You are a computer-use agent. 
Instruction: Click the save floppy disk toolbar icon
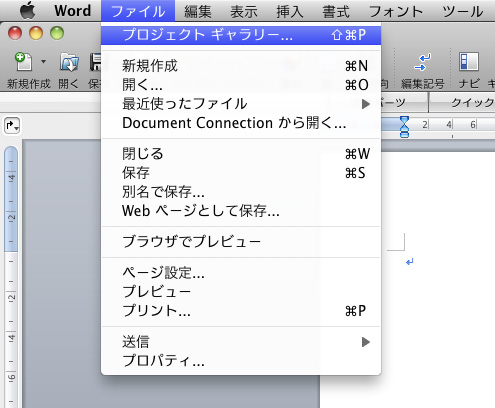95,62
